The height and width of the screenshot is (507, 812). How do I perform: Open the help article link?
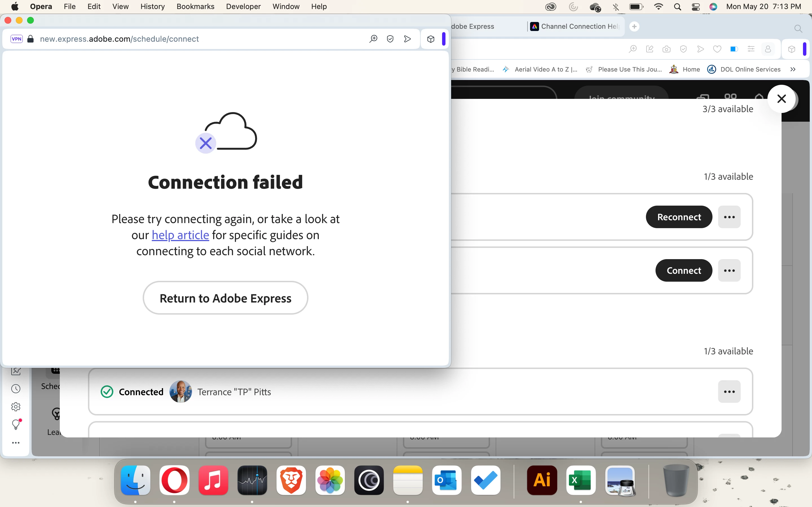[180, 235]
